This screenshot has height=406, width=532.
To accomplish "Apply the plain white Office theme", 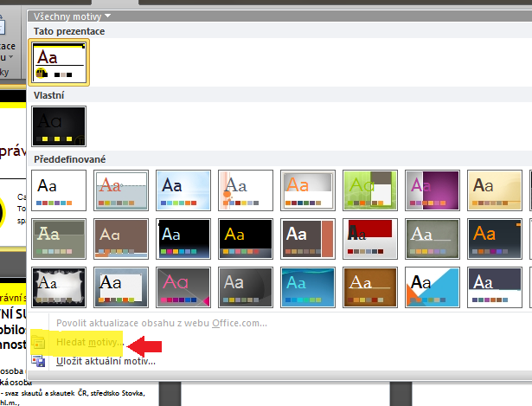I will pyautogui.click(x=59, y=190).
